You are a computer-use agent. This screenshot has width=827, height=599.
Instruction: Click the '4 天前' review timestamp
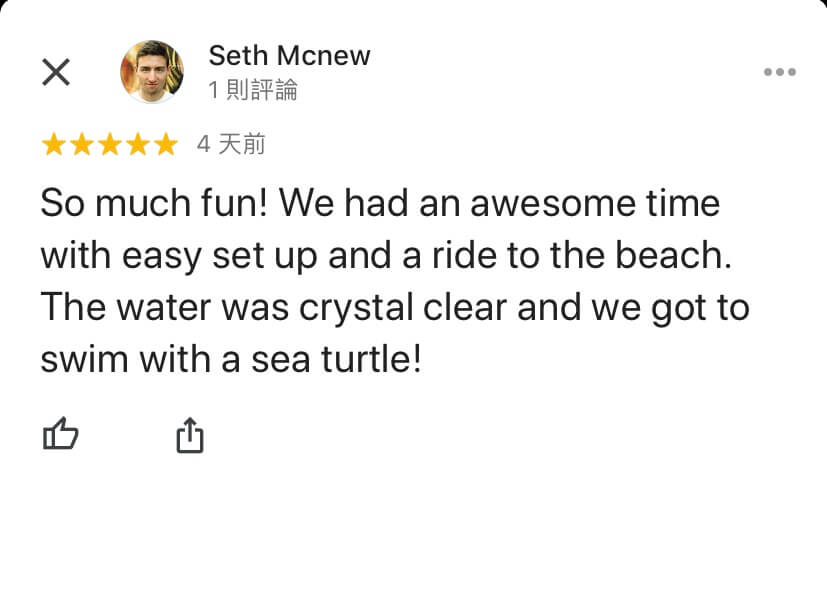pyautogui.click(x=231, y=144)
